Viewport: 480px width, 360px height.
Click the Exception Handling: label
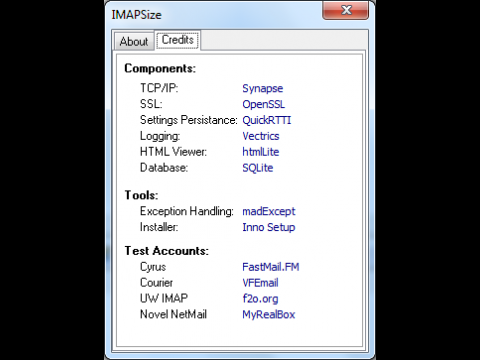pyautogui.click(x=187, y=211)
